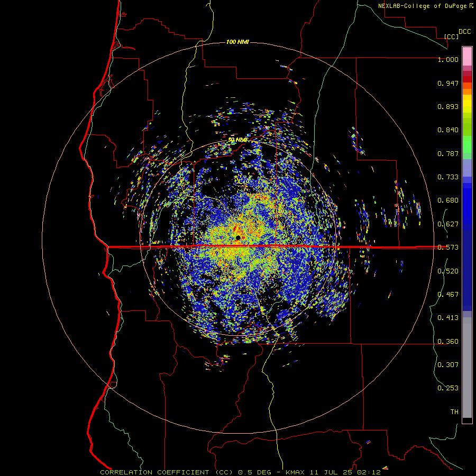The image size is (476, 476).
Task: Click the black radar site dot
Action: [x=238, y=237]
